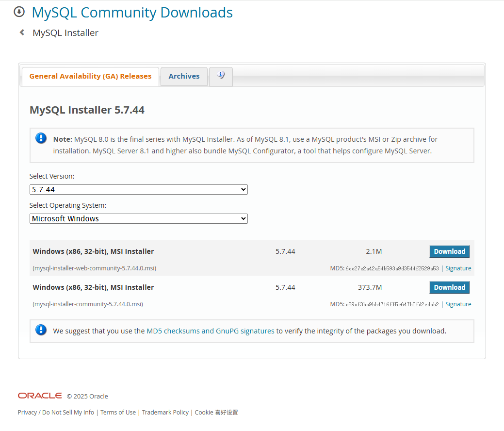Click mysql-installer-web-community-5.7.44.0.msi filename text
This screenshot has width=504, height=431.
[95, 268]
